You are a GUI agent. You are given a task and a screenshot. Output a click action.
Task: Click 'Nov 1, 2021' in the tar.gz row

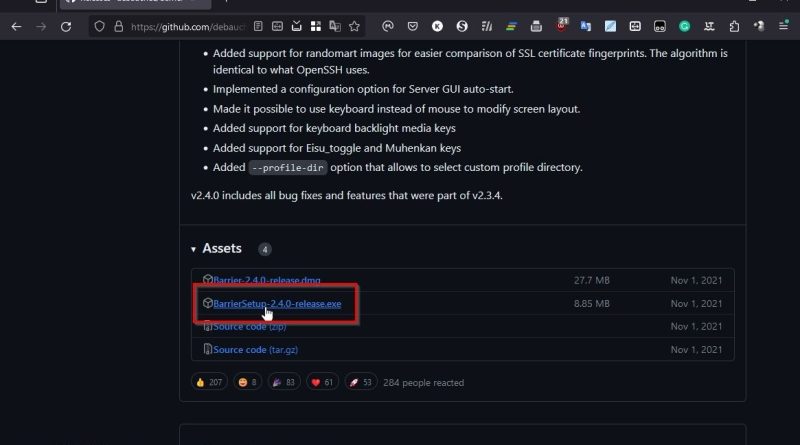pyautogui.click(x=696, y=350)
